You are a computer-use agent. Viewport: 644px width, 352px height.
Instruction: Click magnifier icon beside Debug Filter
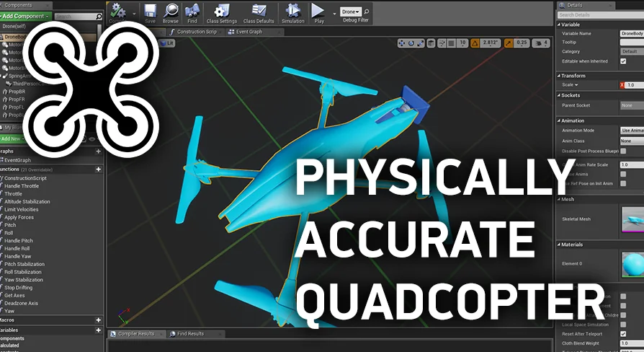(x=367, y=12)
